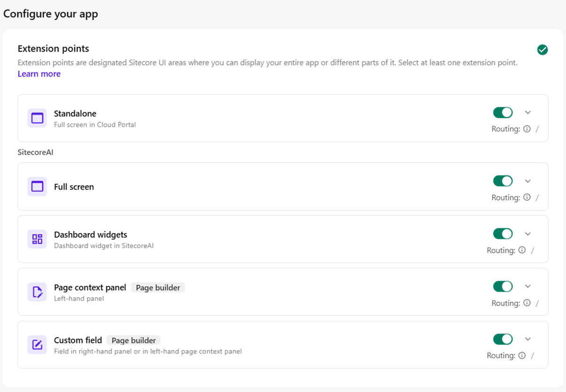Switch off the Page context panel toggle
This screenshot has height=392, width=566.
[x=503, y=286]
